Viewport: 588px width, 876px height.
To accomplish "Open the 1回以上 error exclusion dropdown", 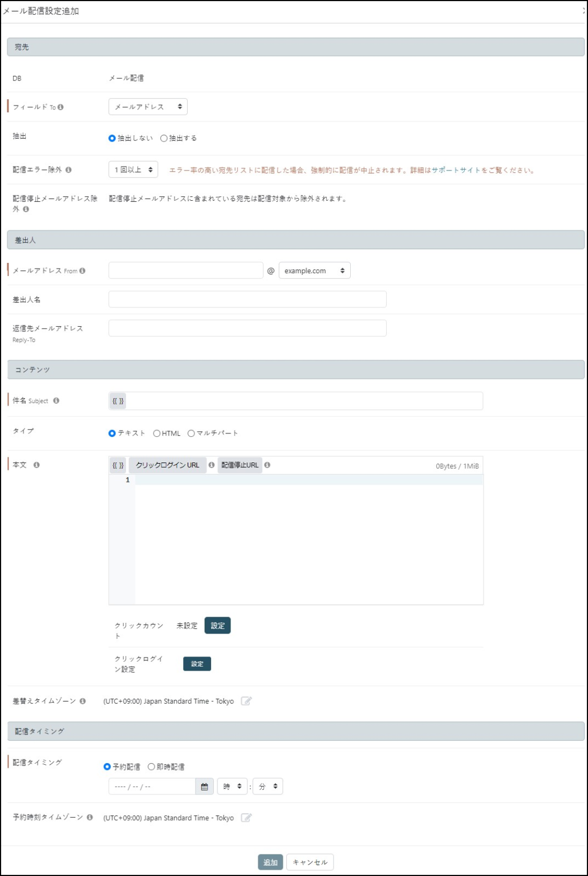I will click(133, 169).
